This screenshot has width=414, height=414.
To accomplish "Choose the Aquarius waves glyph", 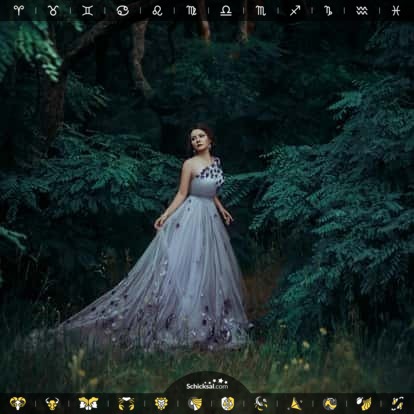I will click(362, 11).
